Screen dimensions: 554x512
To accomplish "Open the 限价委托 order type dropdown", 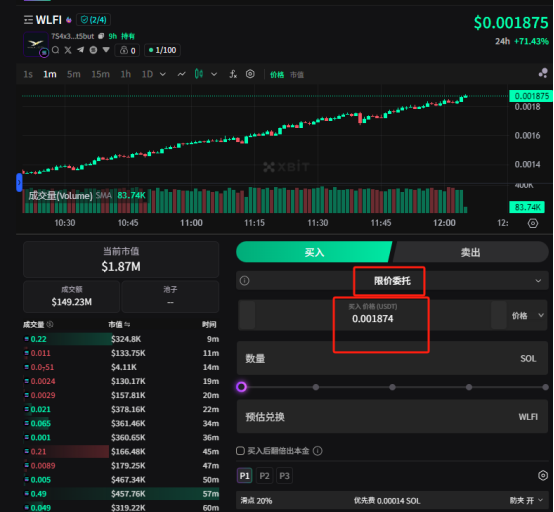I will pos(392,281).
